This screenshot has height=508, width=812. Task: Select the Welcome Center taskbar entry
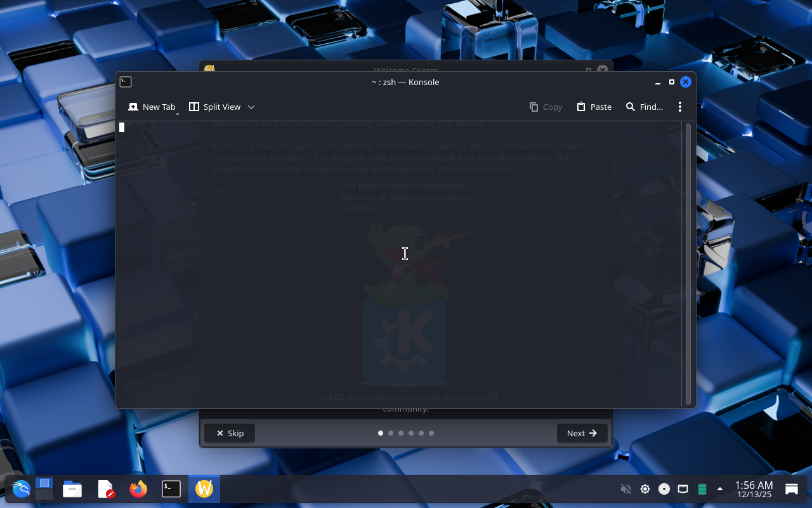[204, 489]
